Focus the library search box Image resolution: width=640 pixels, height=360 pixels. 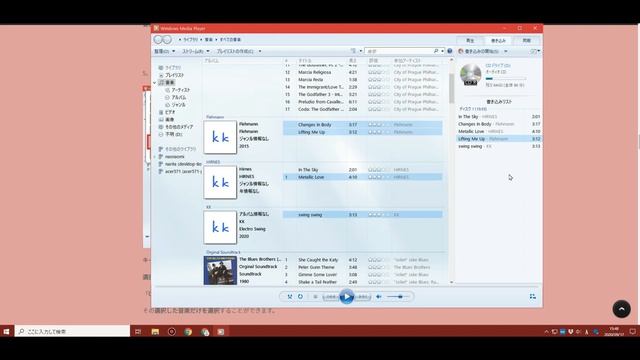399,51
